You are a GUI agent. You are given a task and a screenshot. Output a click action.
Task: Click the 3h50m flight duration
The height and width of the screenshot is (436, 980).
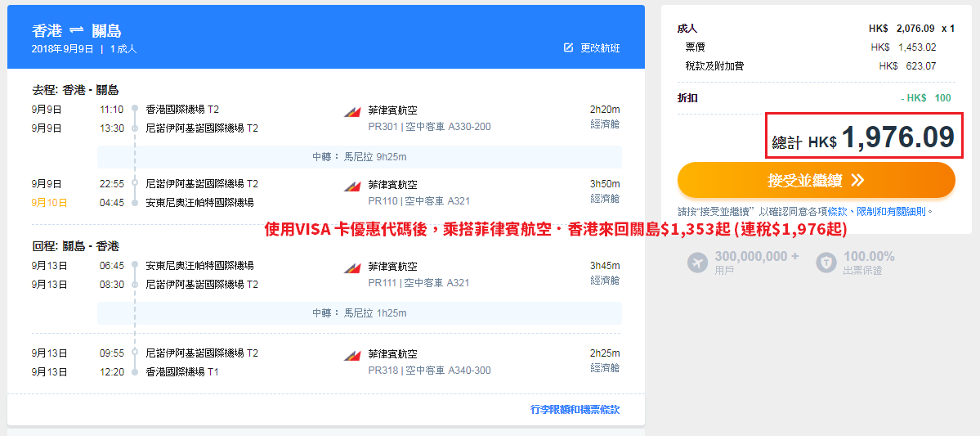tap(605, 184)
